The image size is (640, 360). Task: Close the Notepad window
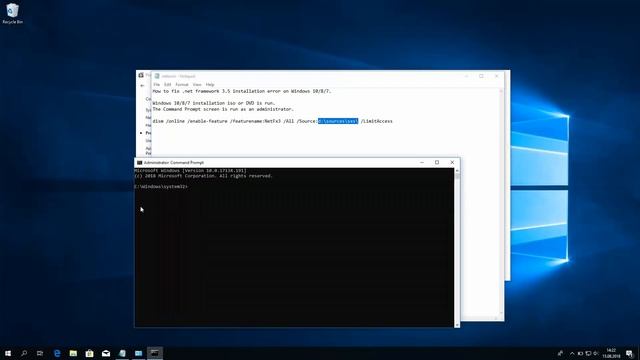click(x=496, y=76)
